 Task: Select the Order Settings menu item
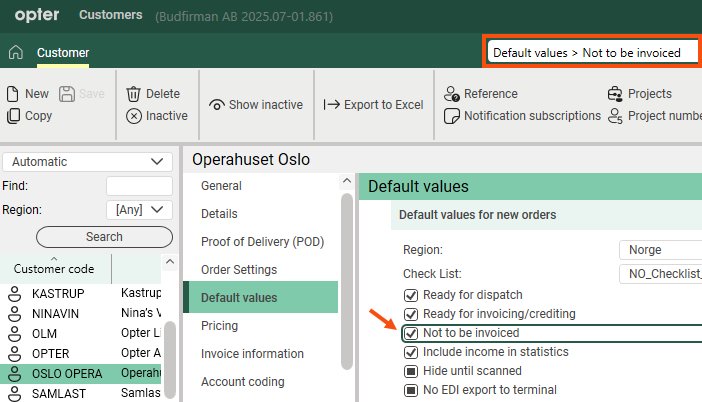point(239,270)
